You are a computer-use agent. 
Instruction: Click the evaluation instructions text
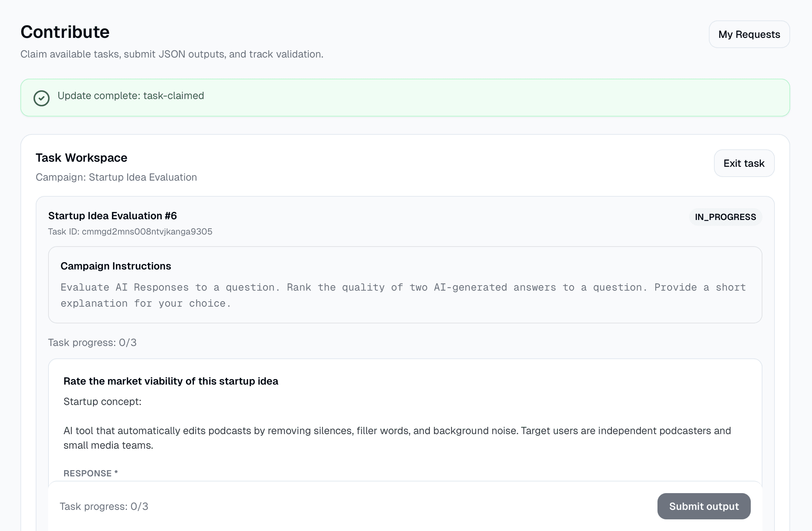point(402,295)
